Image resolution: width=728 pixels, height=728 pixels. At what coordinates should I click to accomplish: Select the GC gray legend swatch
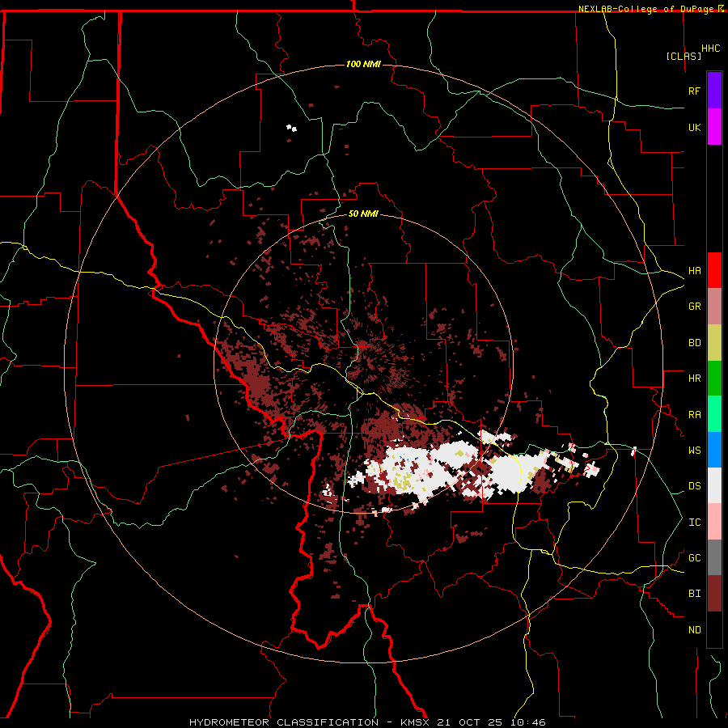pyautogui.click(x=714, y=557)
